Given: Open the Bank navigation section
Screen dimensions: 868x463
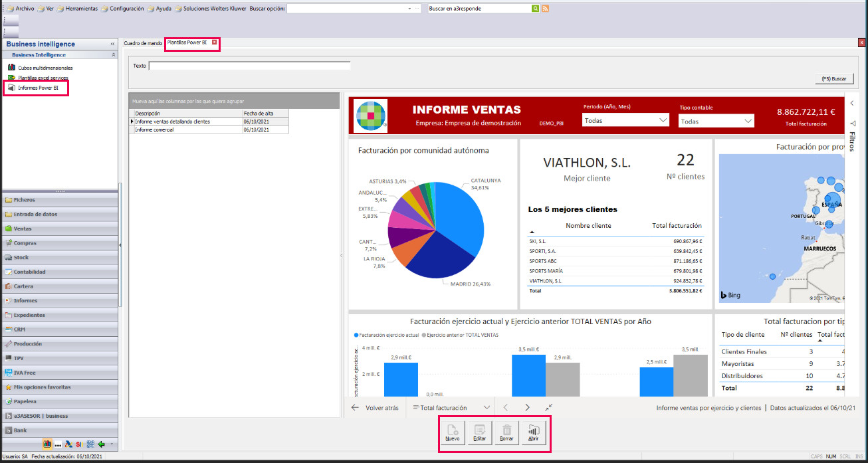Looking at the screenshot, I should tap(60, 430).
